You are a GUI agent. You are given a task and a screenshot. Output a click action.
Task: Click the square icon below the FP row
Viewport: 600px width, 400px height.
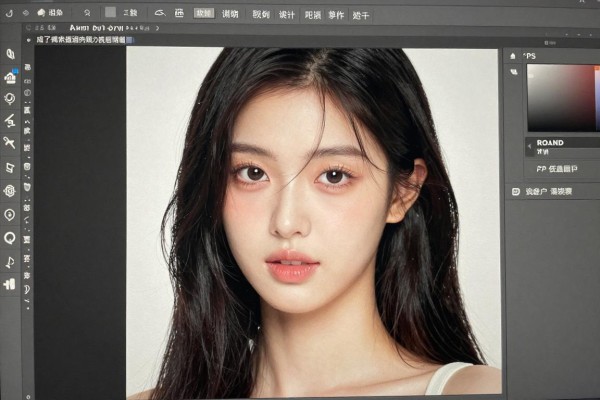pos(516,191)
